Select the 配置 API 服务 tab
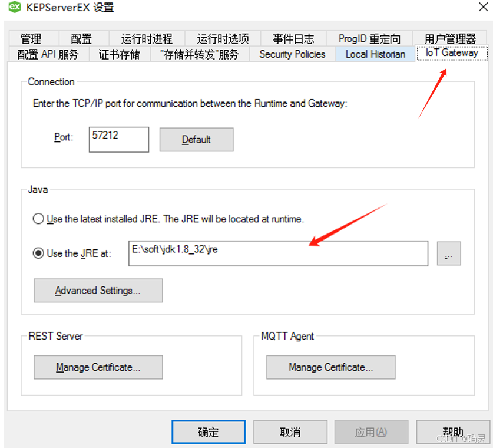 [x=48, y=54]
